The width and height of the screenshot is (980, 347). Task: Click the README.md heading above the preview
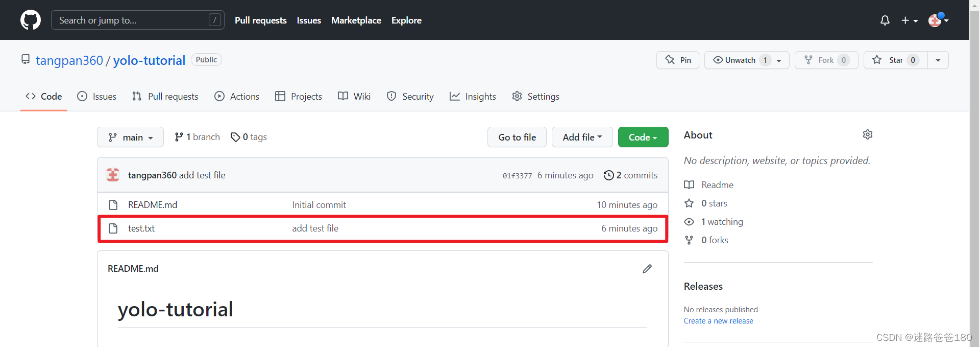tap(133, 269)
